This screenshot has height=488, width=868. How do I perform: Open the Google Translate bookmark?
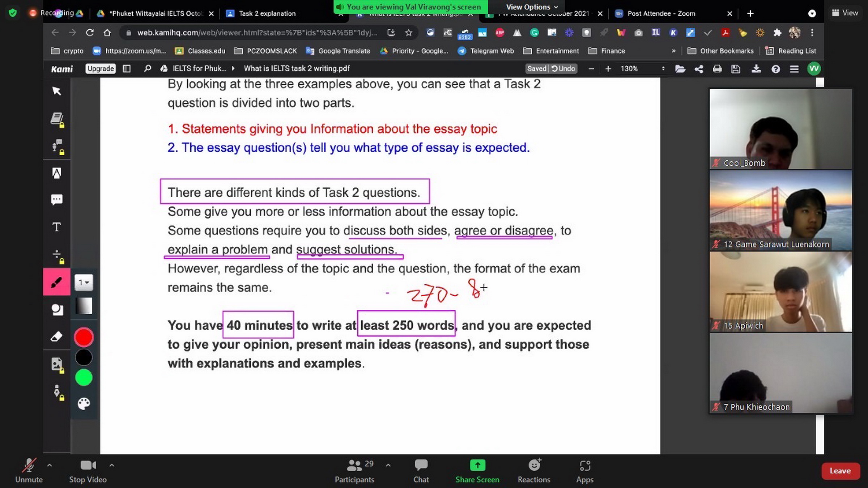click(x=338, y=51)
